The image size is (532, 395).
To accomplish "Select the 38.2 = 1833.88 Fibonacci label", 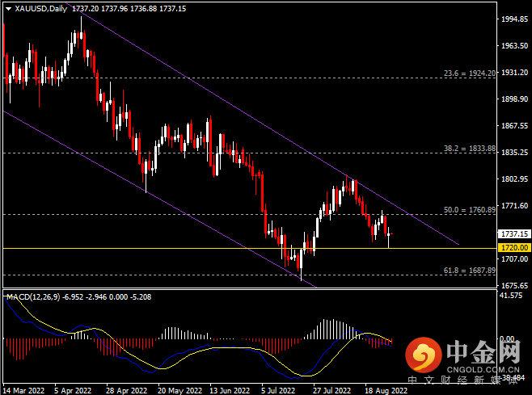I will [470, 149].
